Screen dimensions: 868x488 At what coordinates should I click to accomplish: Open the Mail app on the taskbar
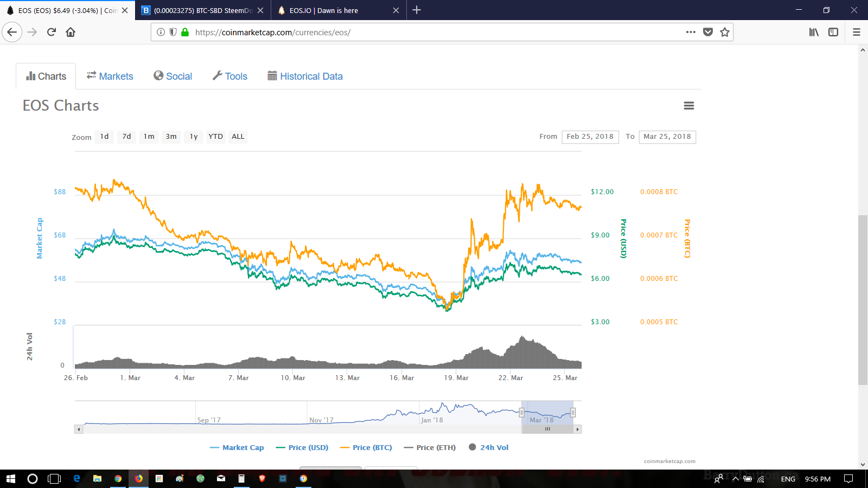point(221,479)
